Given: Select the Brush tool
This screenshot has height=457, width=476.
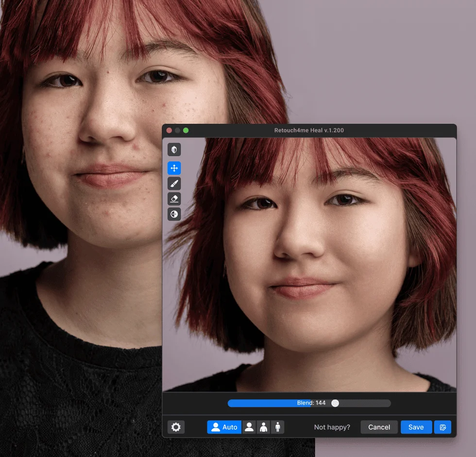Looking at the screenshot, I should (x=174, y=184).
